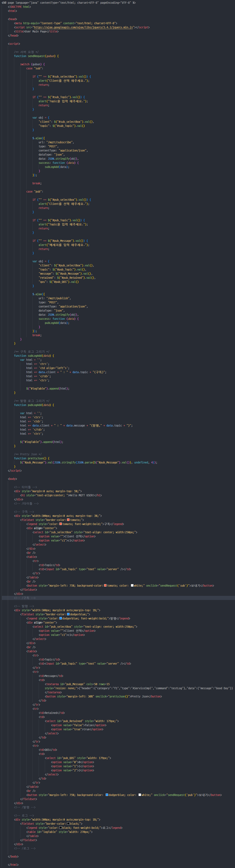The image size is (235, 868).
Task: Click black swatch in the 로그 legend style
Action: tap(60, 828)
